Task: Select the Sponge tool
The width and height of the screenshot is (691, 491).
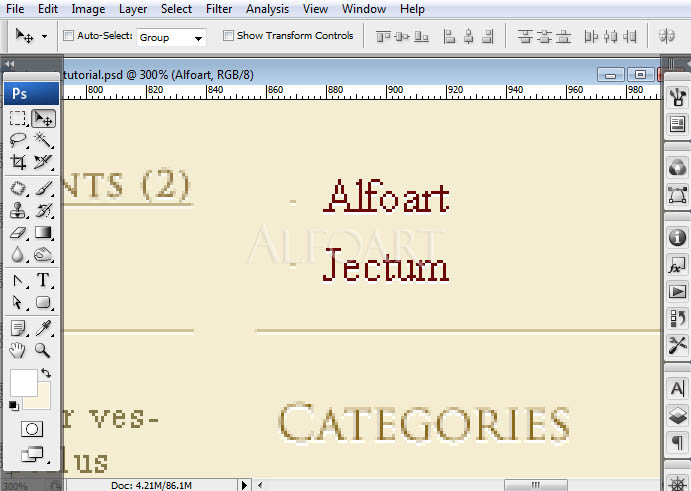Action: [x=43, y=254]
